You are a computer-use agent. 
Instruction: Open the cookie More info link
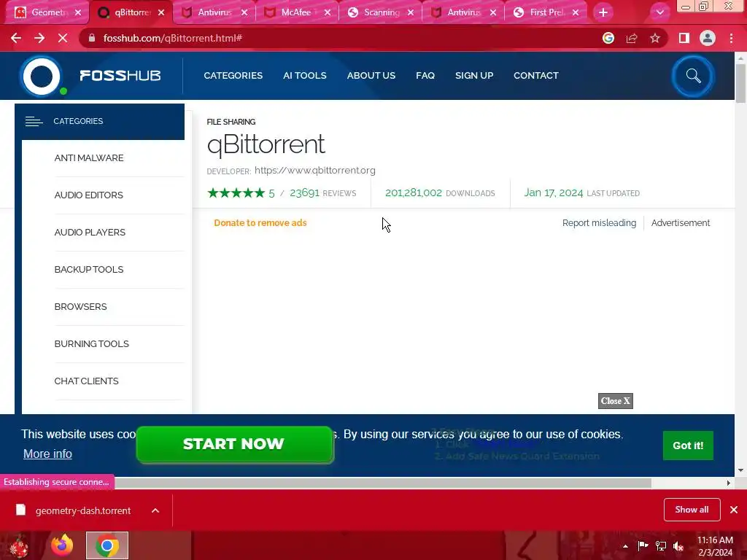(x=47, y=454)
